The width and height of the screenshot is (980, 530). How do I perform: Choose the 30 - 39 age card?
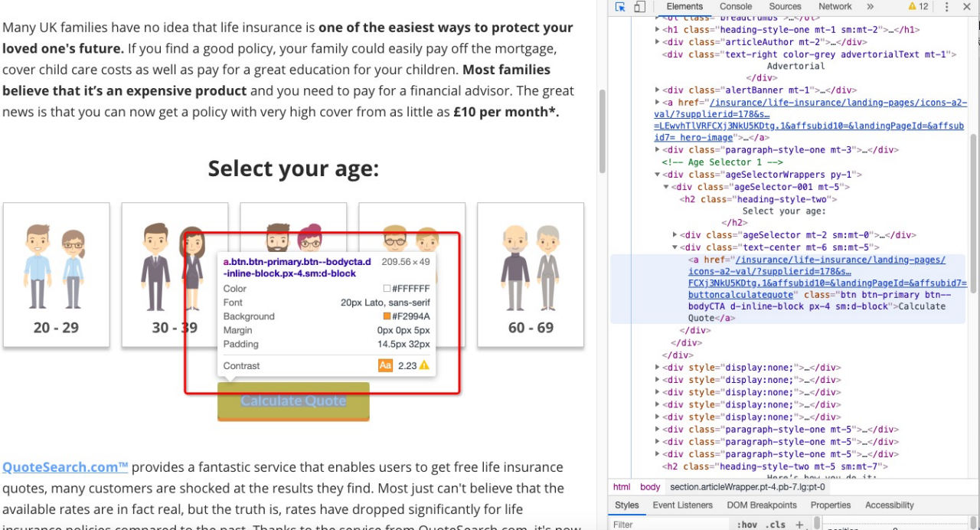pyautogui.click(x=175, y=275)
